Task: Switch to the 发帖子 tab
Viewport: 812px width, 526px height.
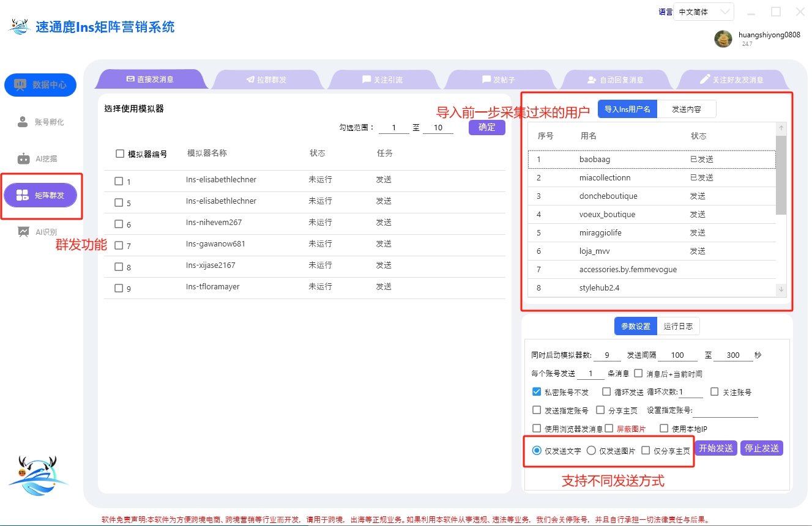Action: pyautogui.click(x=499, y=80)
